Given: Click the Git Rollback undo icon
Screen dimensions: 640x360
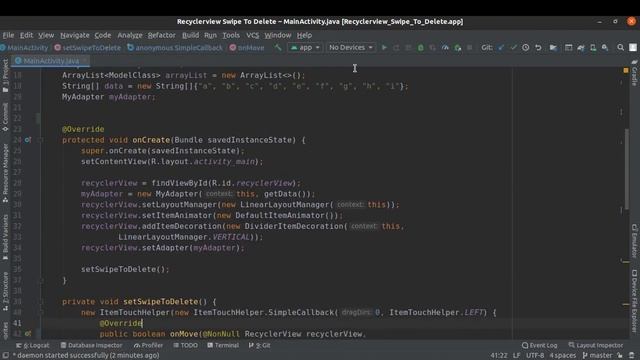Looking at the screenshot, I should click(538, 48).
